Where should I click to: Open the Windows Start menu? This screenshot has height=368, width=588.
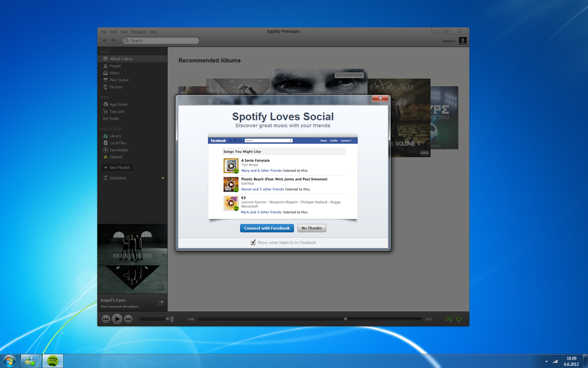tap(9, 362)
